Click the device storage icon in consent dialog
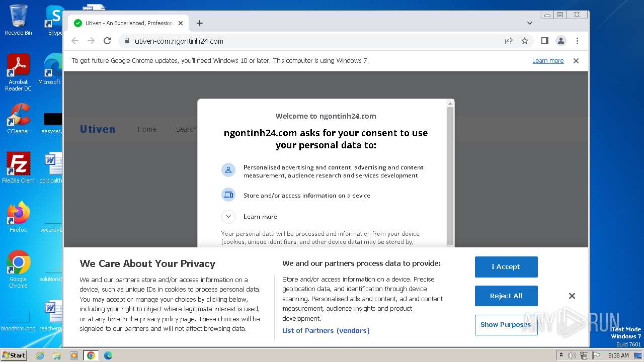This screenshot has width=644, height=362. [x=228, y=195]
